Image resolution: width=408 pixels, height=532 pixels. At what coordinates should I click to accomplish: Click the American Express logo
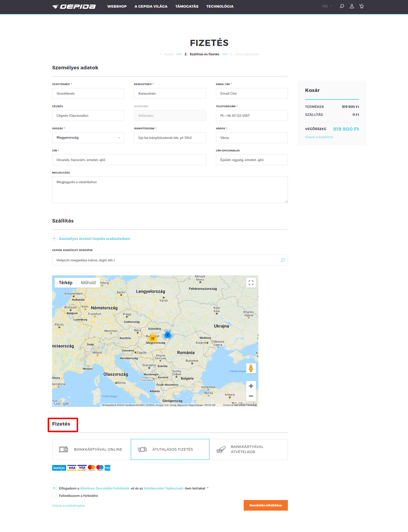[x=107, y=468]
